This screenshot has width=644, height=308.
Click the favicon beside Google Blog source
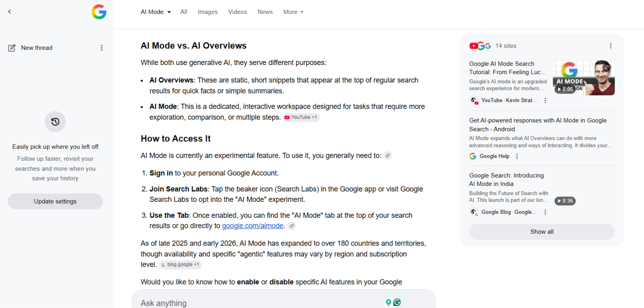pyautogui.click(x=474, y=212)
